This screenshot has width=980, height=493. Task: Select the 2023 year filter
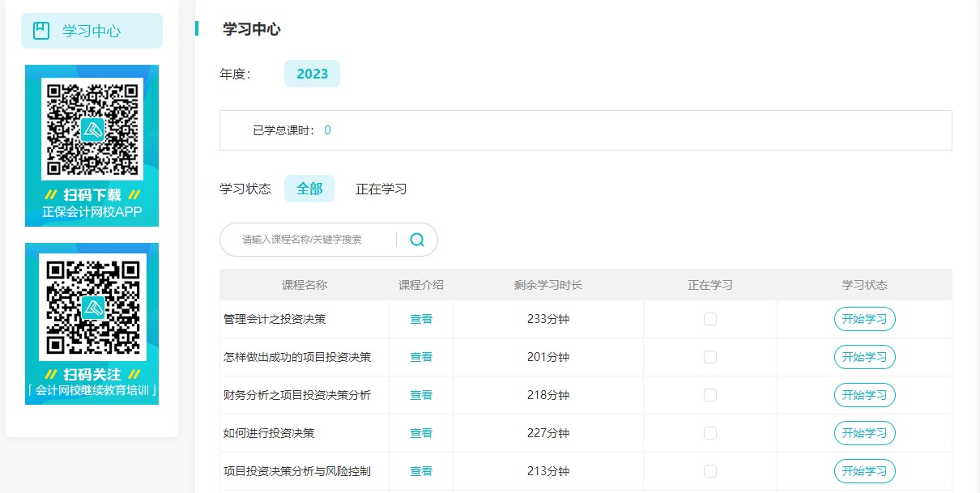pos(312,73)
